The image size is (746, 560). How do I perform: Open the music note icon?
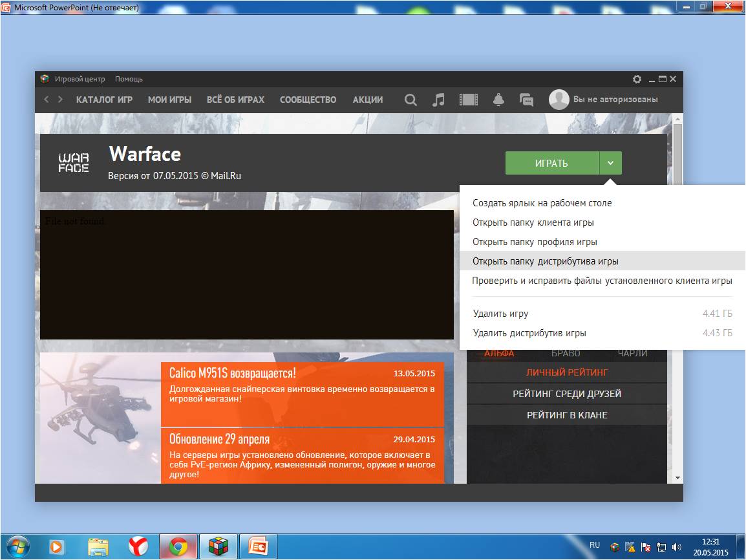click(438, 100)
